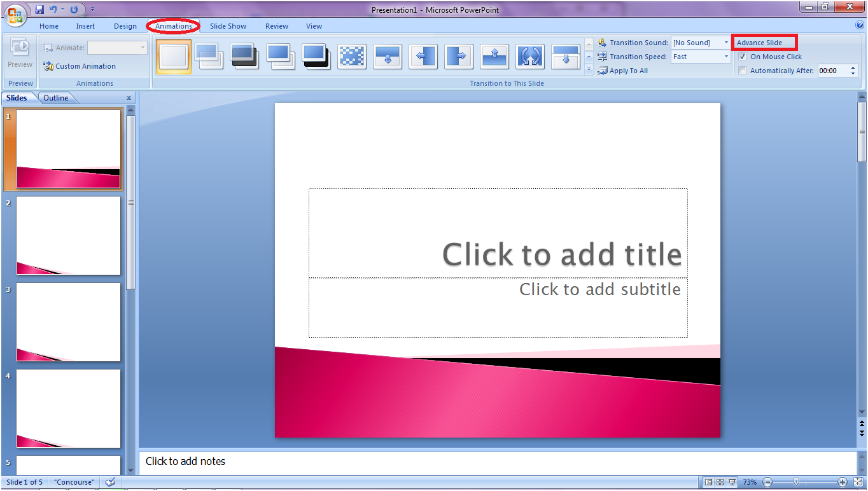This screenshot has width=868, height=491.
Task: Switch to Slide Sorter view icon
Action: (720, 482)
